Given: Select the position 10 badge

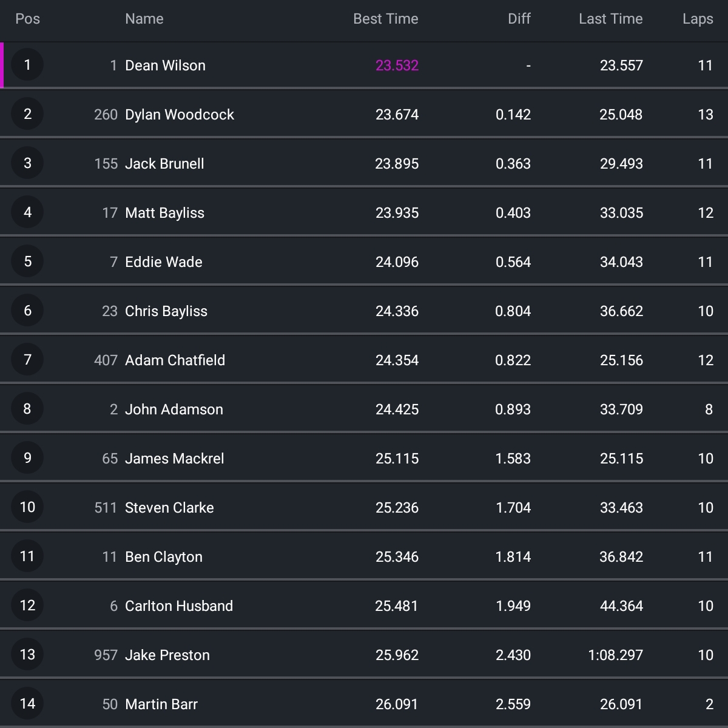Looking at the screenshot, I should tap(27, 507).
